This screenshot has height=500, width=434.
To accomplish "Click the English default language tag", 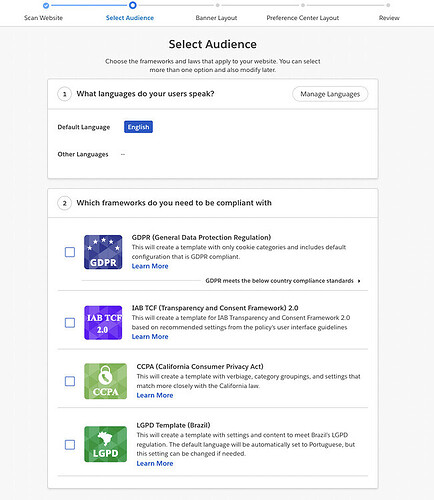I will (138, 127).
